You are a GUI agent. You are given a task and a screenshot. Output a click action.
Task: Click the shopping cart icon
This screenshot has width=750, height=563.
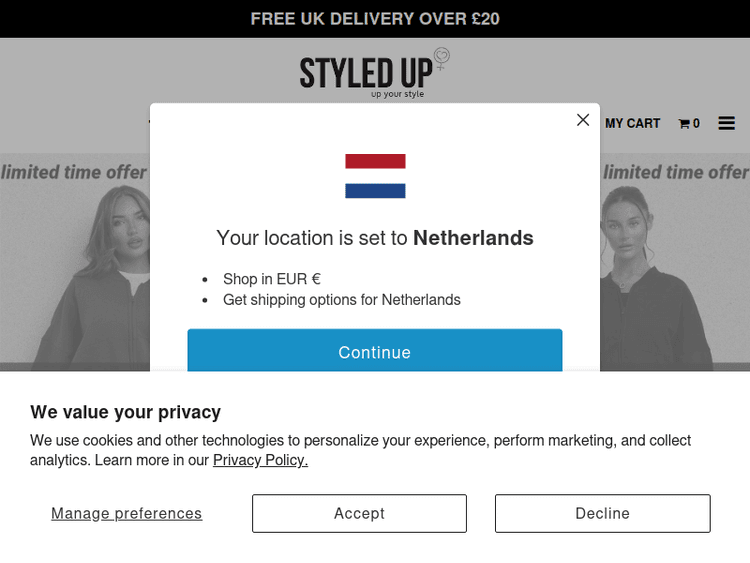(x=685, y=124)
